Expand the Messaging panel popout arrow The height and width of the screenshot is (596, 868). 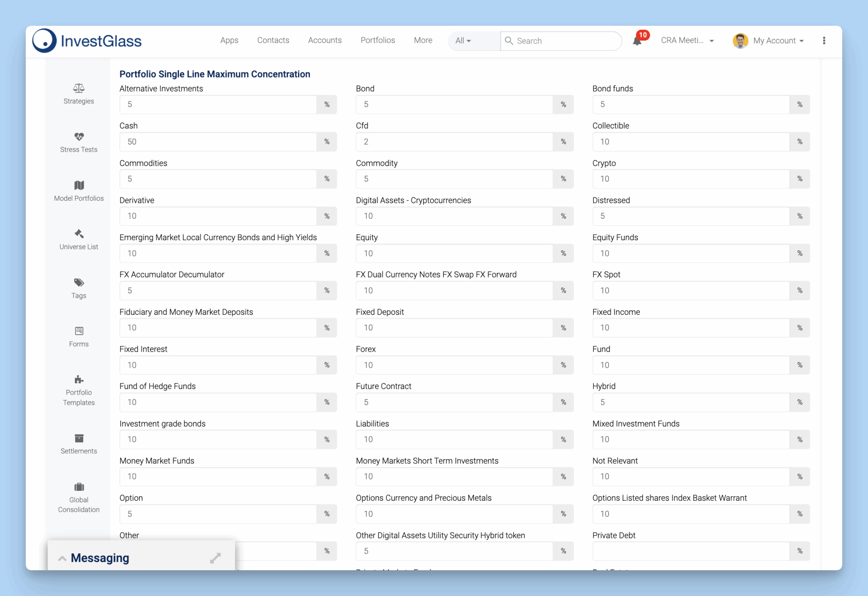pos(215,558)
